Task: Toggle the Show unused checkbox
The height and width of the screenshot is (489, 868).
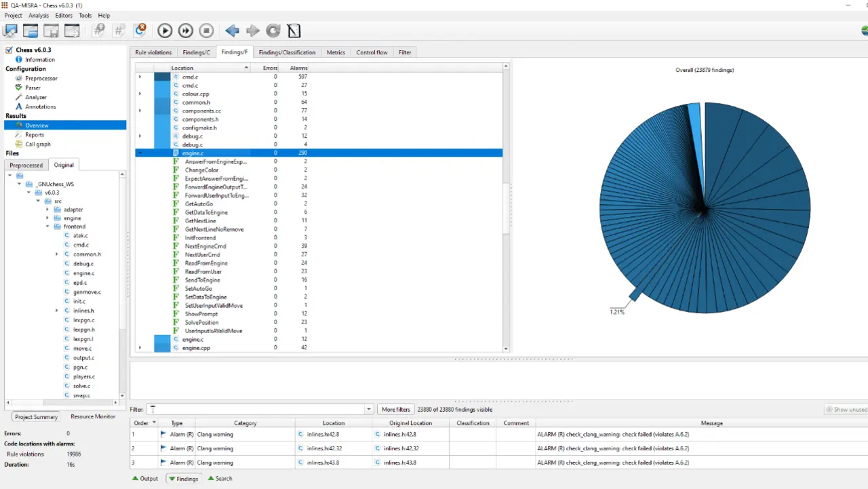Action: pyautogui.click(x=829, y=410)
